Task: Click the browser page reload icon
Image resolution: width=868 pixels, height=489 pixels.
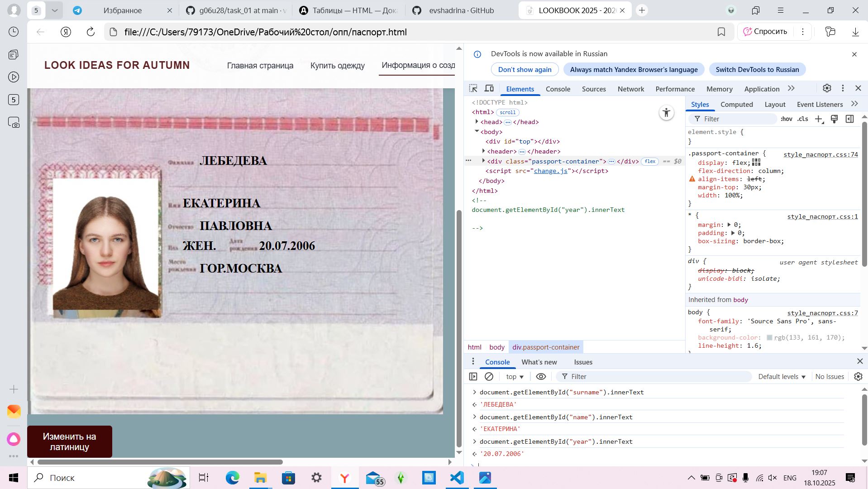Action: [91, 32]
